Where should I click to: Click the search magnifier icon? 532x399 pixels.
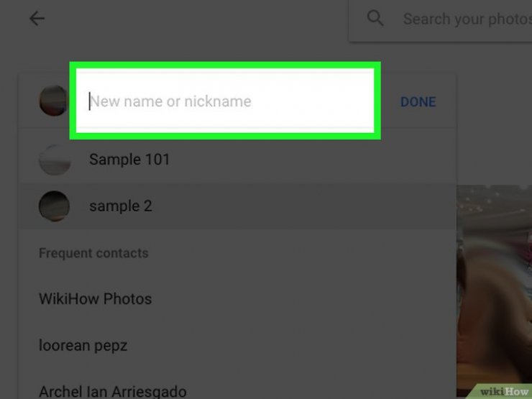tap(375, 18)
